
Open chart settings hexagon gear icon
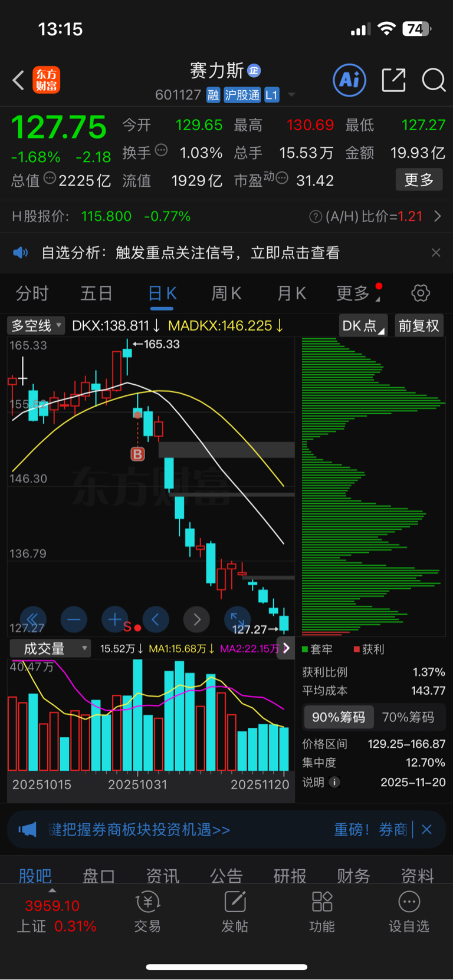point(421,293)
